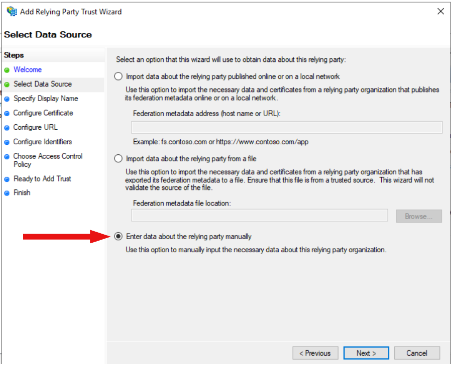451x367 pixels.
Task: Select import data from a file radio
Action: [118, 158]
